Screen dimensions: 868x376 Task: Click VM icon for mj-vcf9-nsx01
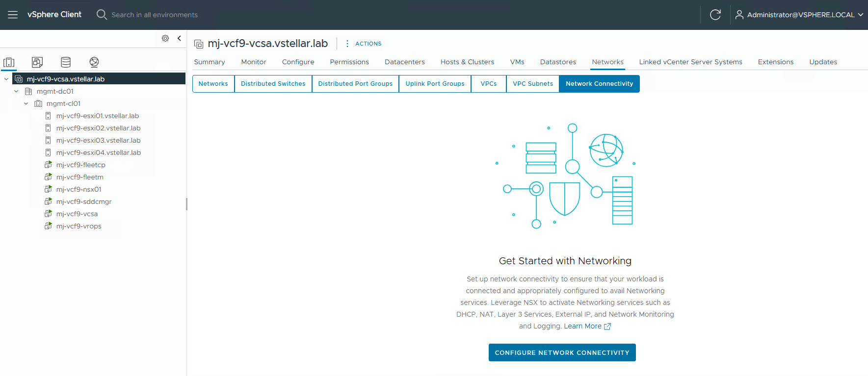tap(48, 189)
